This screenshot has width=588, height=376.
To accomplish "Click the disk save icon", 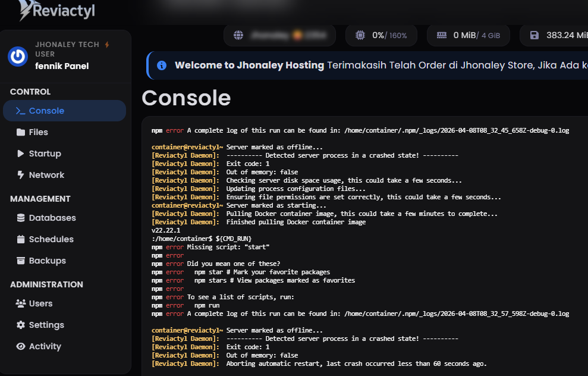I will (x=534, y=35).
